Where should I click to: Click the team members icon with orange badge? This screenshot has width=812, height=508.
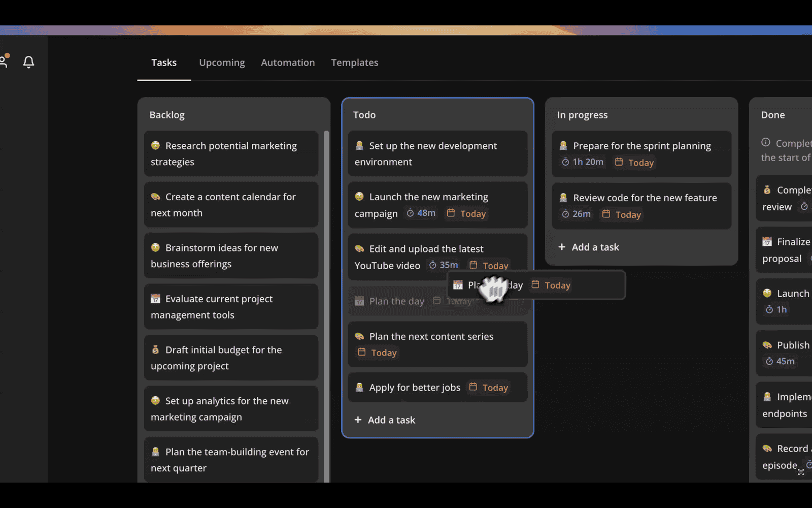(4, 62)
